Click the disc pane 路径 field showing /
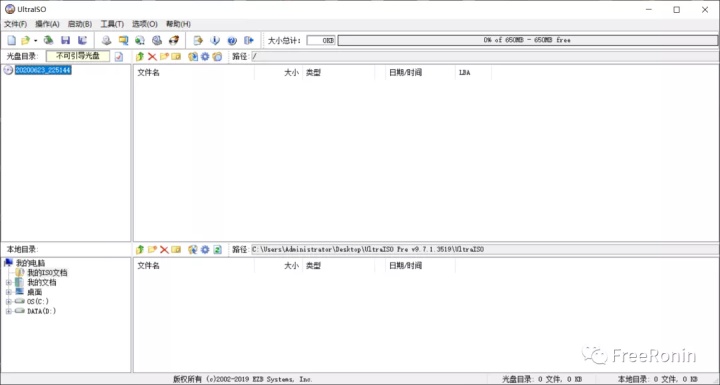 coord(485,57)
